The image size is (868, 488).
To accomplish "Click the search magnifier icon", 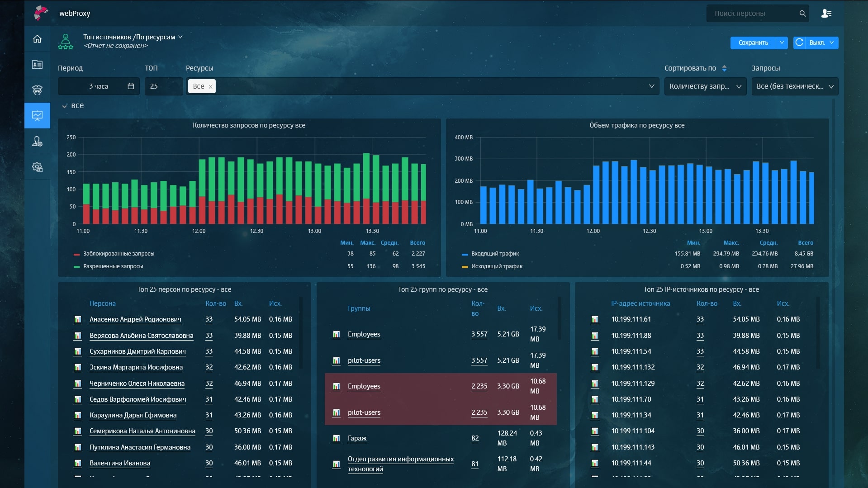I will pos(802,14).
